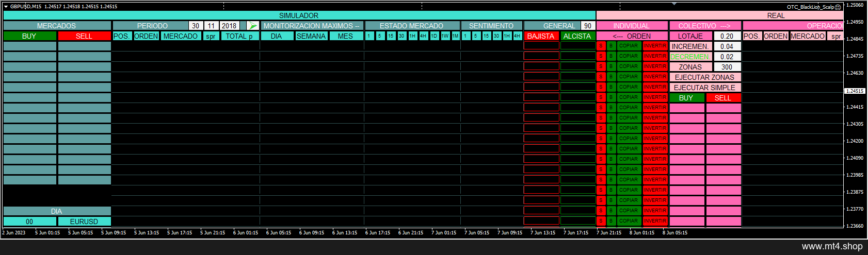Click the green BUY button under MERCADOS
Screen dimensions: 868x255
29,36
